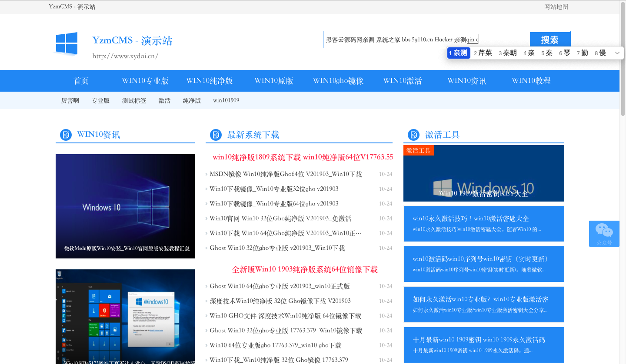Go to the WIN10激活 navigation item
Screen dimensions: 626x364
tap(402, 81)
